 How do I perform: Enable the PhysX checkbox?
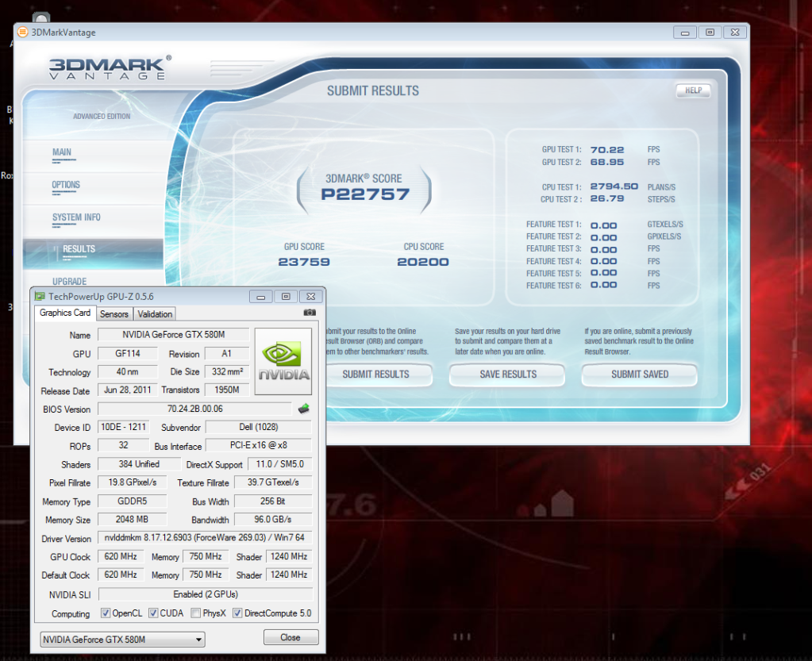tap(195, 613)
